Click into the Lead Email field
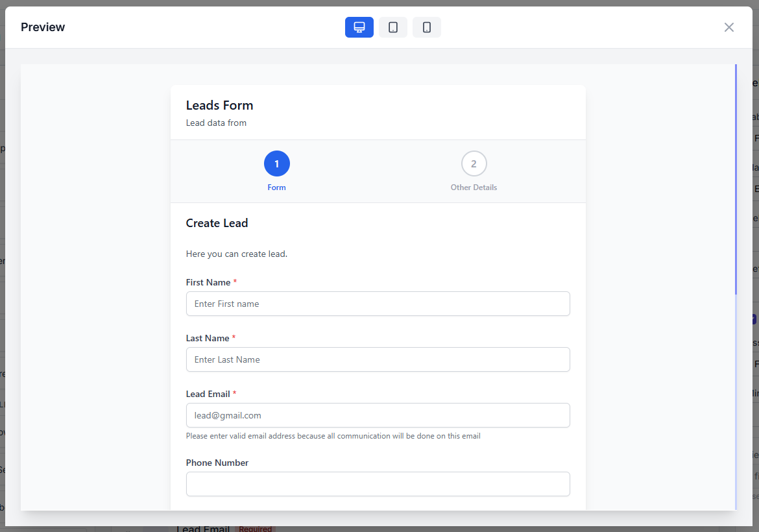The image size is (759, 532). coord(378,415)
